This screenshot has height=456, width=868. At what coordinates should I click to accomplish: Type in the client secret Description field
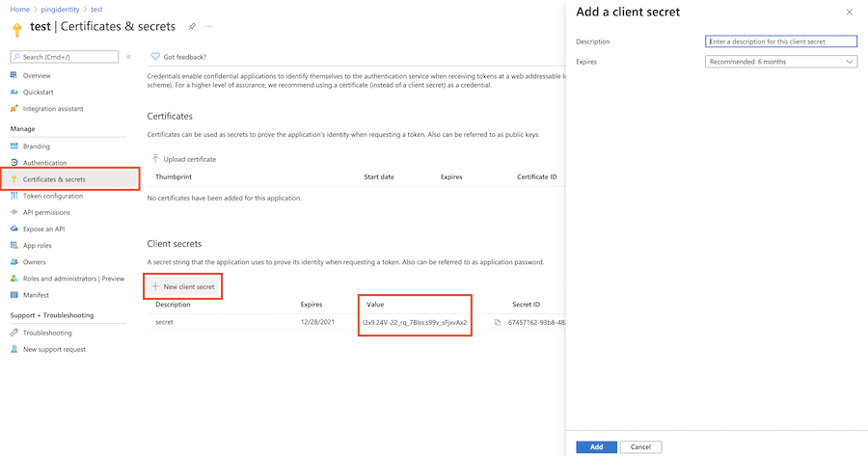click(x=780, y=41)
